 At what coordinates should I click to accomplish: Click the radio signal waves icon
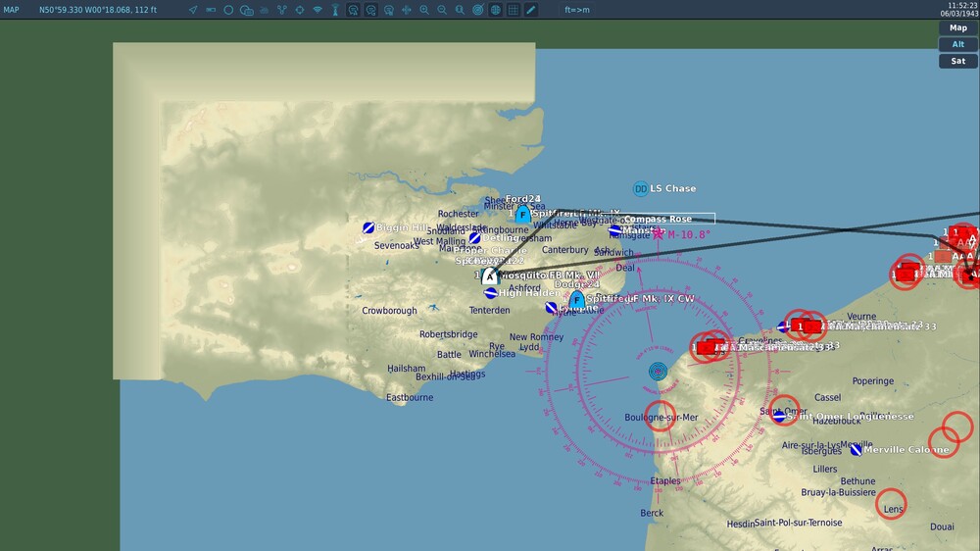pyautogui.click(x=318, y=10)
